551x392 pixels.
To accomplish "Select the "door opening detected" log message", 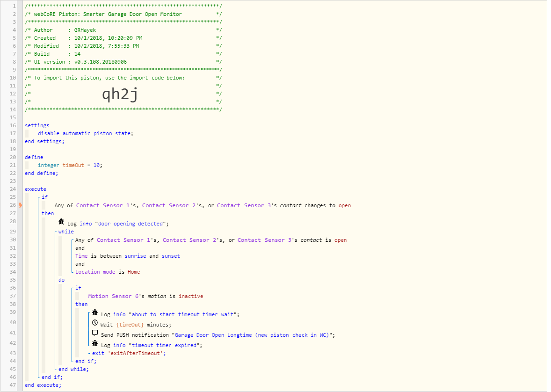I will click(x=130, y=224).
